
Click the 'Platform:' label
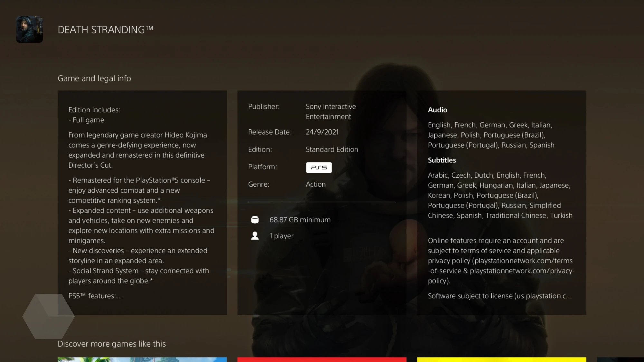pyautogui.click(x=262, y=167)
